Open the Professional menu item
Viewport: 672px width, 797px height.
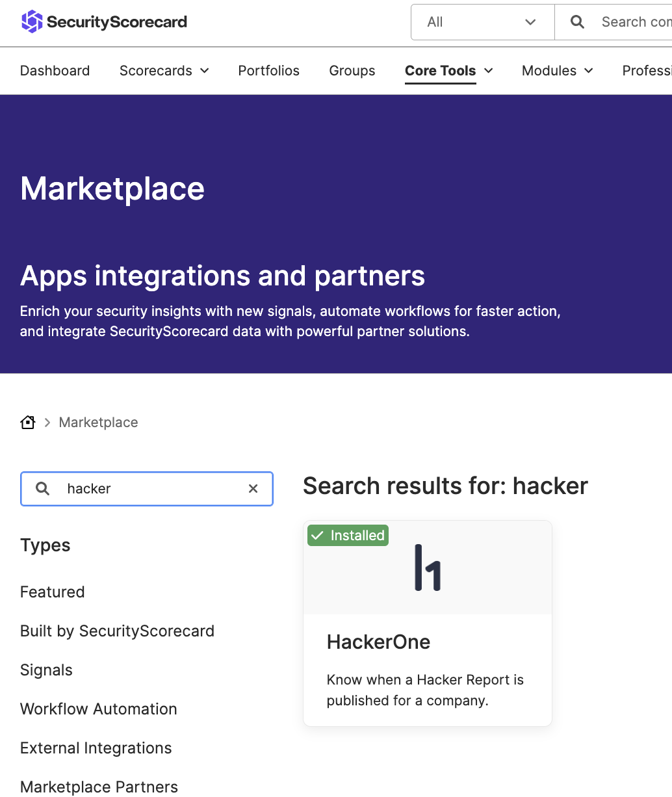coord(647,71)
